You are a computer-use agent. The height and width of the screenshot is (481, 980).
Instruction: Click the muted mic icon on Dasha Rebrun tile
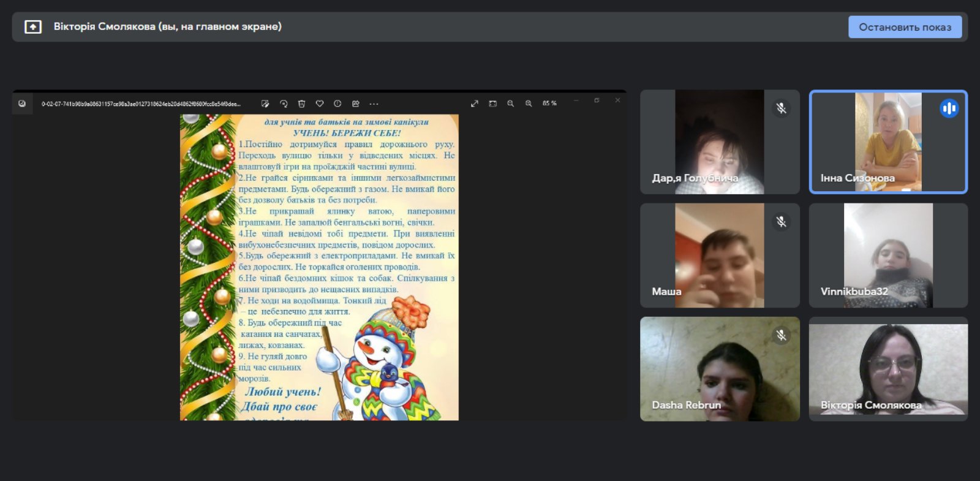click(781, 335)
